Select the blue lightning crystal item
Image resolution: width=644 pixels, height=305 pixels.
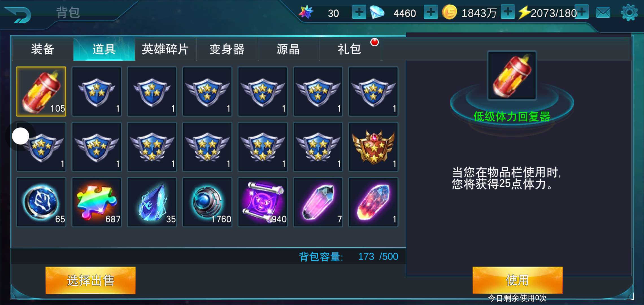(152, 202)
